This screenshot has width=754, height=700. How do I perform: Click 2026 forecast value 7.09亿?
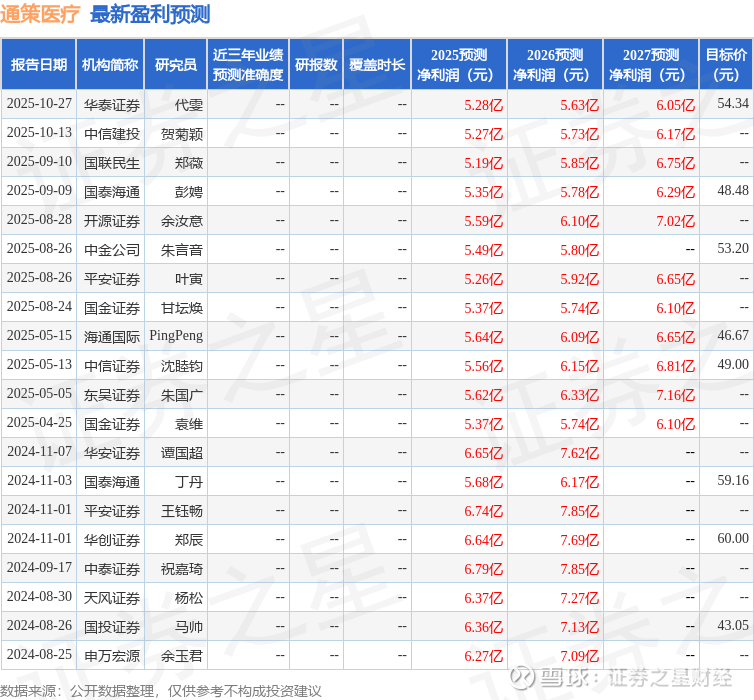click(579, 656)
